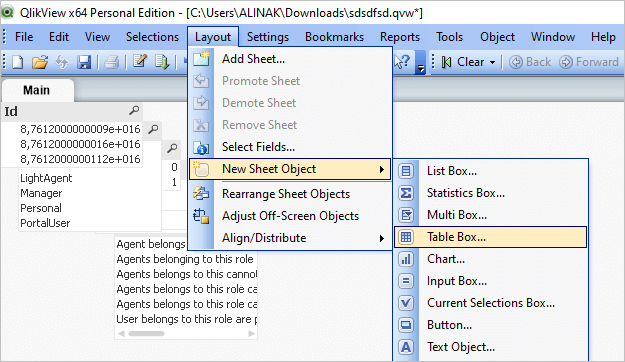Click the Adjust Off-Screen Objects icon
The width and height of the screenshot is (625, 362).
coord(201,216)
